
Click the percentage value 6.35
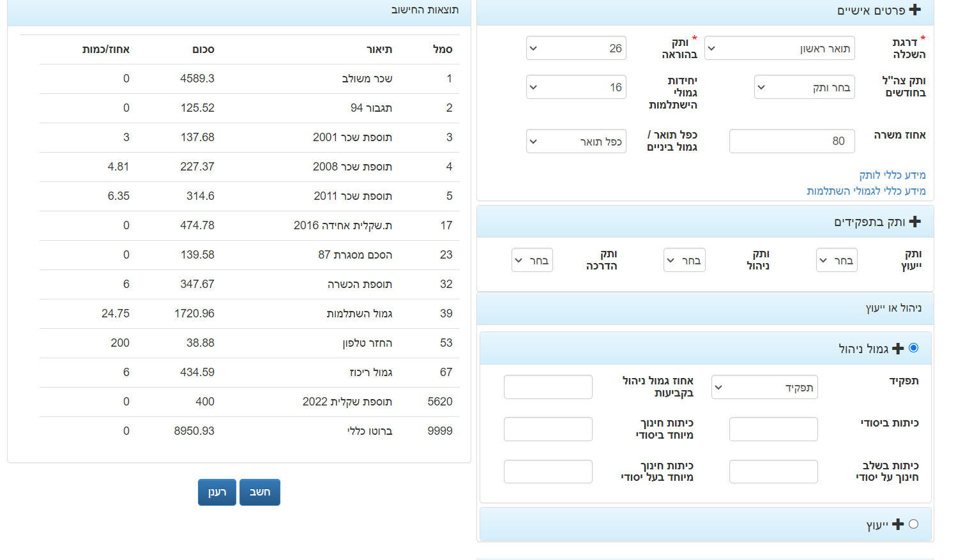tap(119, 196)
